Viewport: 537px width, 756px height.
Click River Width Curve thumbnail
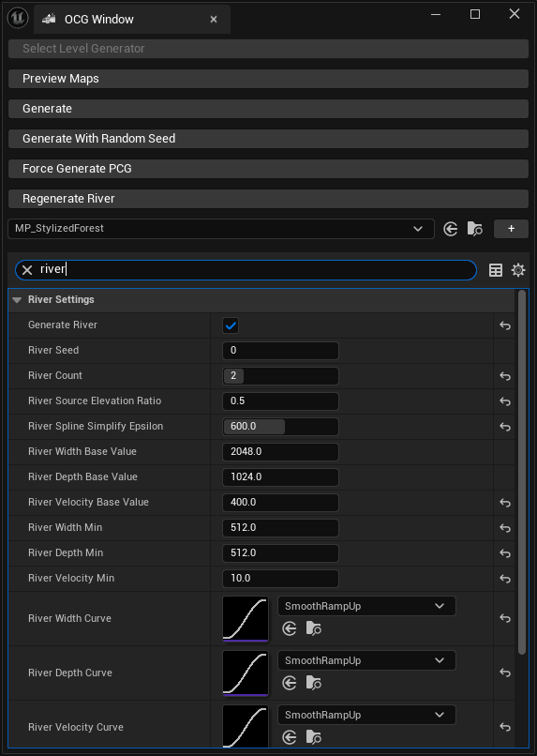click(x=246, y=619)
